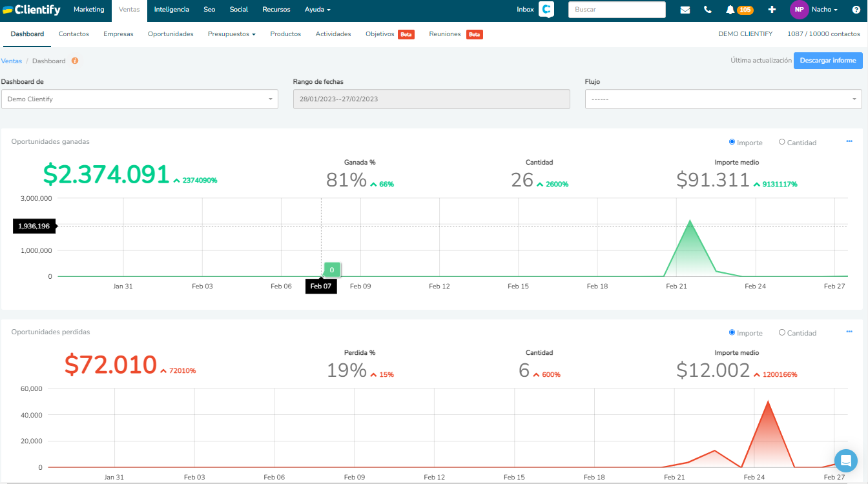Open the mail envelope icon
868x484 pixels.
(685, 10)
